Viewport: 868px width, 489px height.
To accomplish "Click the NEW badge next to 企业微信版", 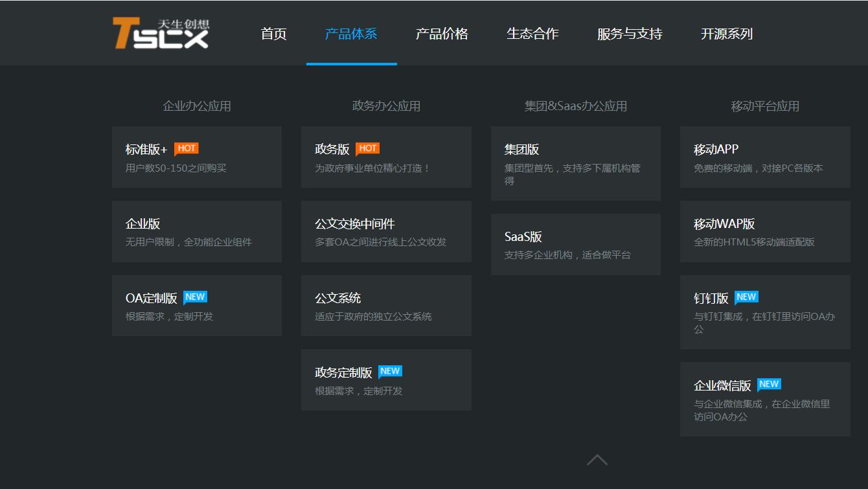I will tap(768, 383).
